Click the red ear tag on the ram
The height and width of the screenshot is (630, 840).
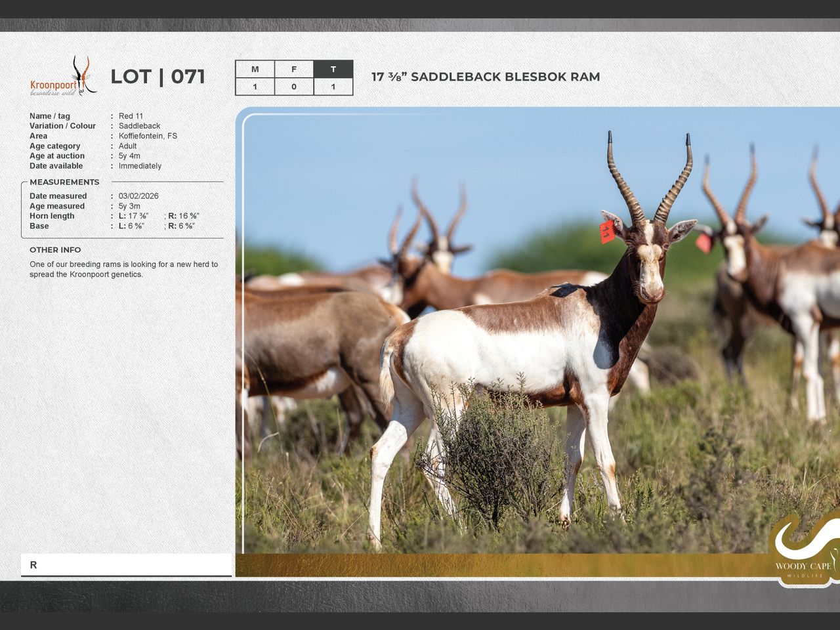pos(607,232)
